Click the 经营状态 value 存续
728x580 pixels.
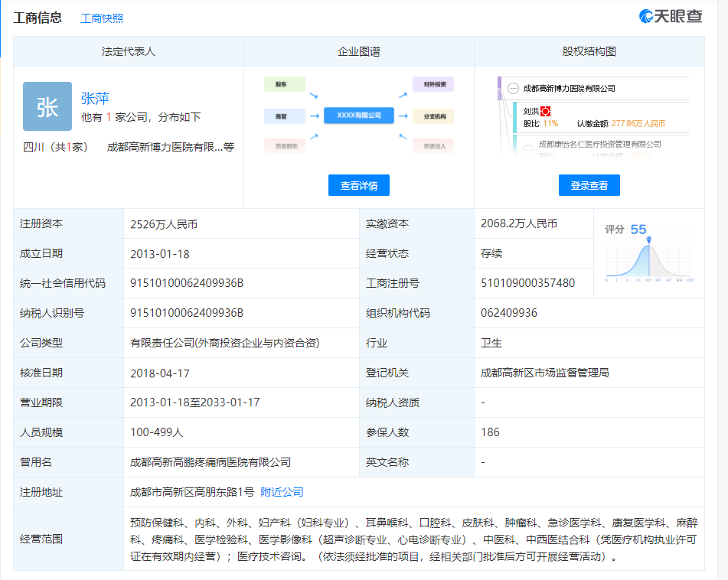tap(491, 254)
